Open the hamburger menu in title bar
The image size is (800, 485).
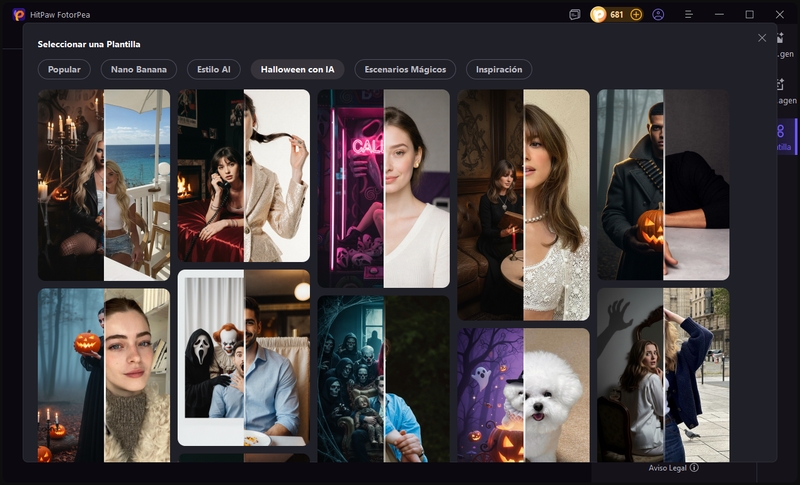click(688, 15)
